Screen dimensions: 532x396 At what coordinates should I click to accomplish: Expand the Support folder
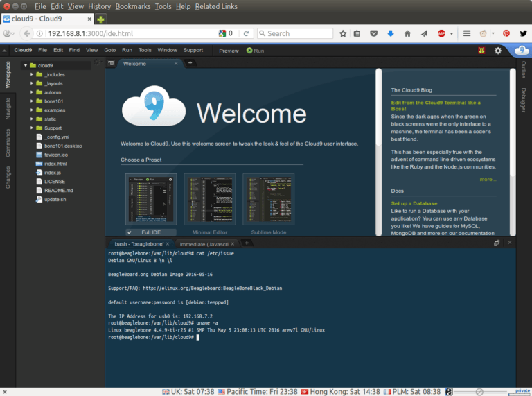click(32, 128)
